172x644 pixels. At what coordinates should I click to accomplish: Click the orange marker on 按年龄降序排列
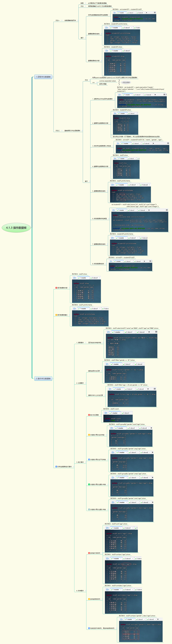[89, 599]
